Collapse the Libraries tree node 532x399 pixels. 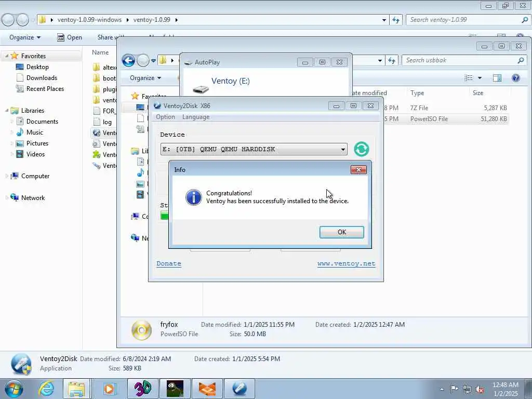(x=6, y=111)
